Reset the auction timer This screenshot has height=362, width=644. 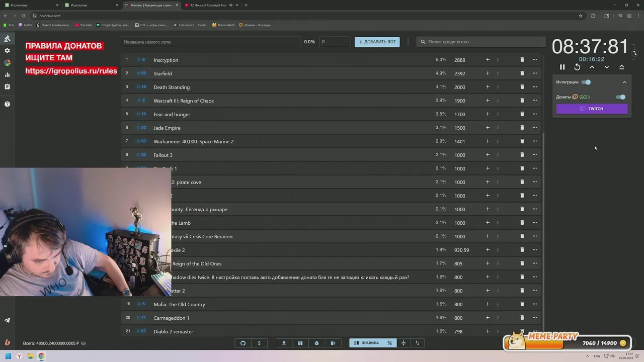[577, 67]
